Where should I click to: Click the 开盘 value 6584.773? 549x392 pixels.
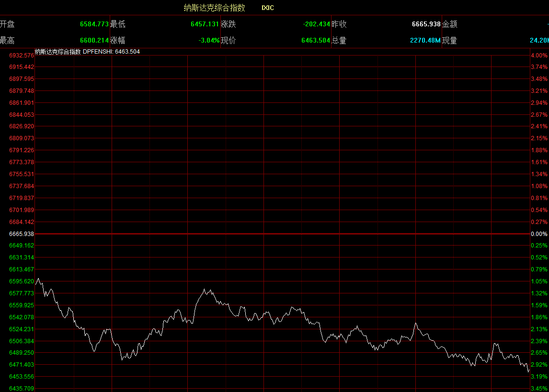pos(94,24)
